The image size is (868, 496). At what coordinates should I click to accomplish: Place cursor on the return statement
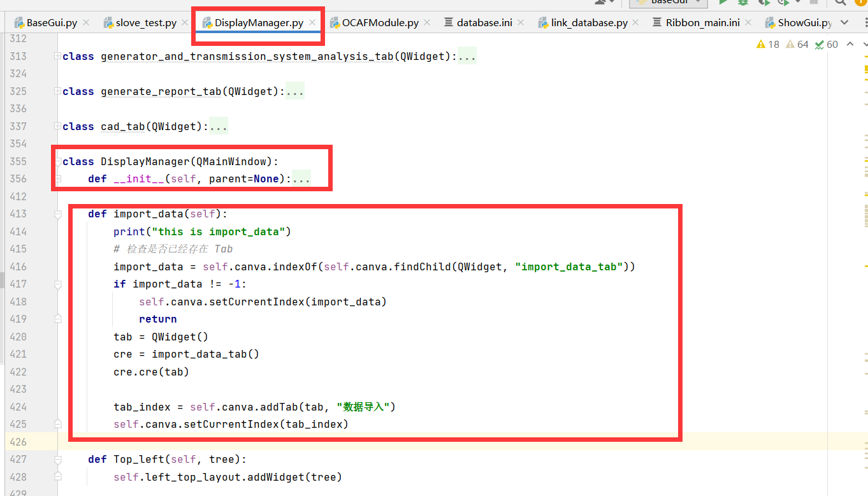158,319
